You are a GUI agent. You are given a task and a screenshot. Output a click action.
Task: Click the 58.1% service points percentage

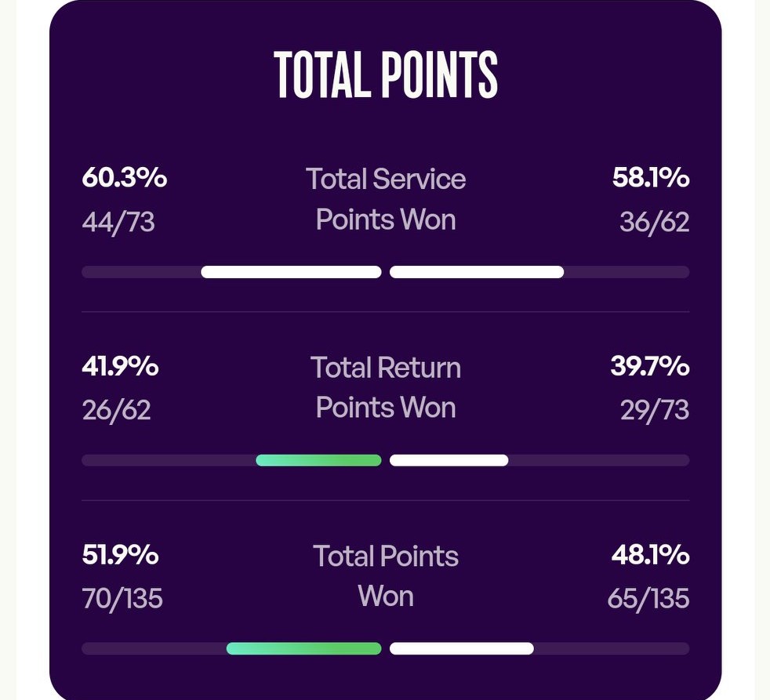click(x=651, y=178)
